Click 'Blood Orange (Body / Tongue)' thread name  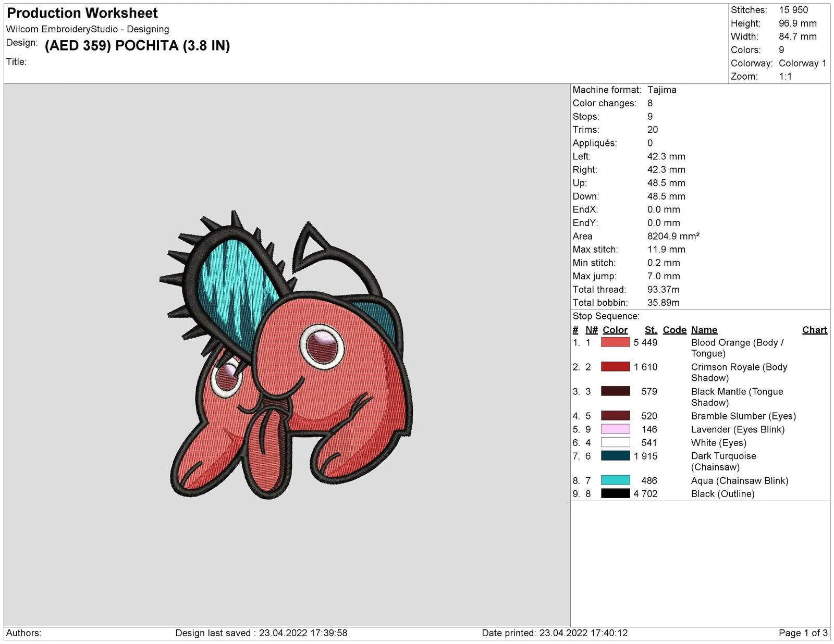[737, 348]
